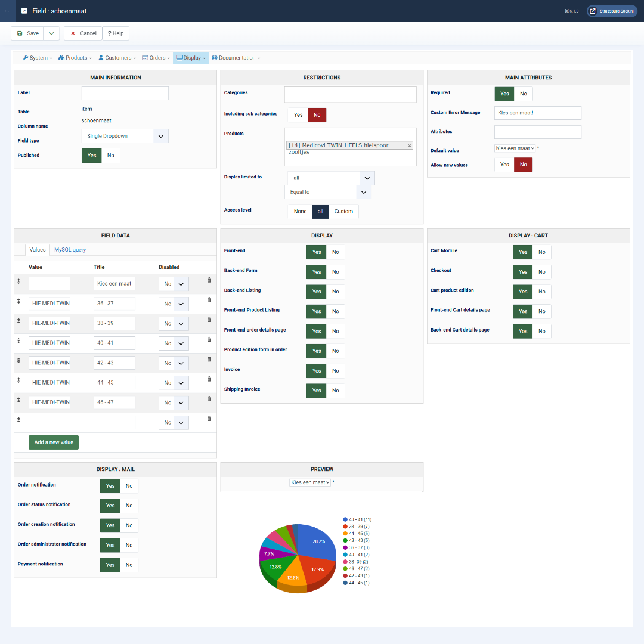Open the Strassburg-Sock.nl site link icon
This screenshot has height=644, width=644.
593,11
